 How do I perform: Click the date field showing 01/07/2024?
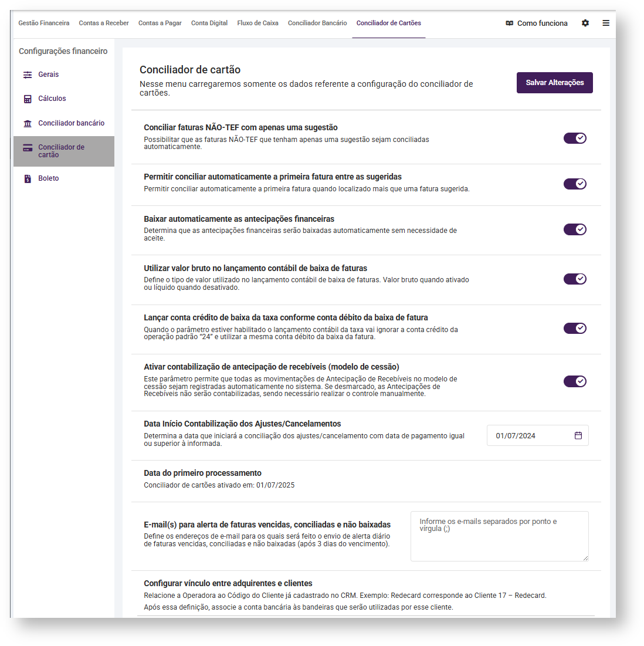point(537,435)
